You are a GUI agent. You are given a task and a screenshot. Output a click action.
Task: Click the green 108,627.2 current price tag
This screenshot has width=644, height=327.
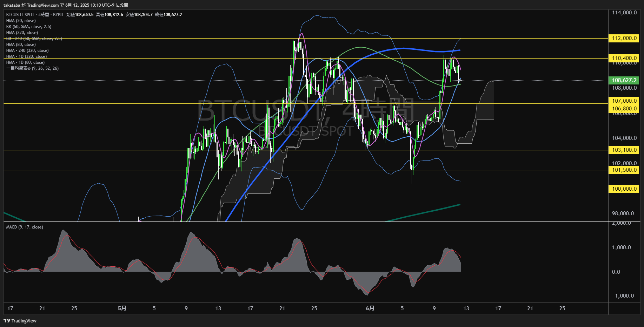(x=624, y=80)
